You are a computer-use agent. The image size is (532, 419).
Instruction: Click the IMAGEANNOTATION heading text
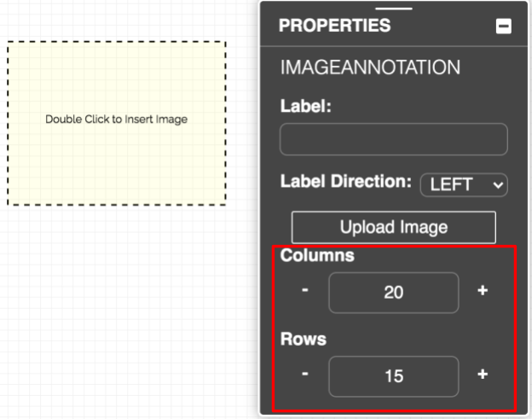coord(370,67)
